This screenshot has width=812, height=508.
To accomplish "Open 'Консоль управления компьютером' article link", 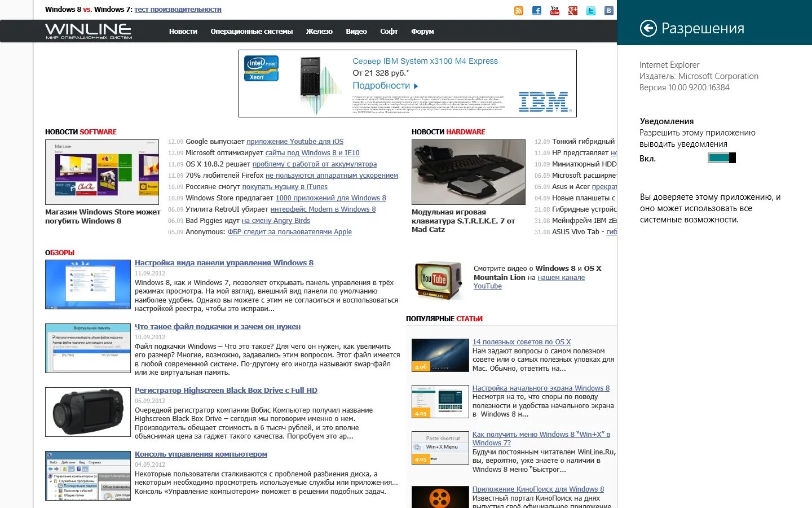I will click(201, 454).
